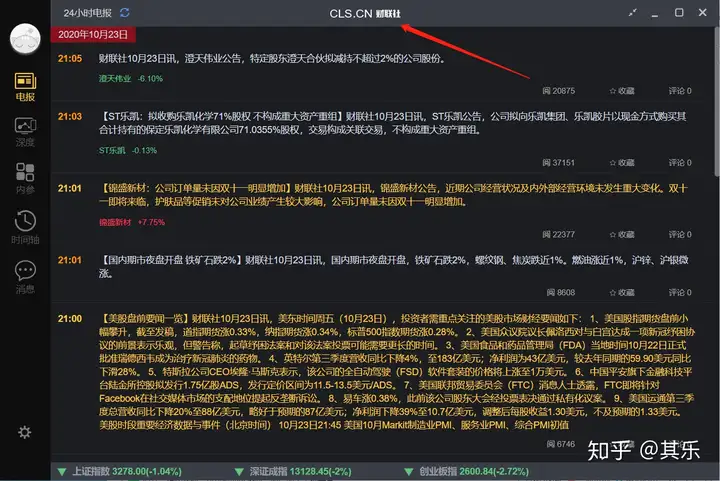Open the 消息 messages section
Screen dimensions: 720x481
tap(25, 277)
